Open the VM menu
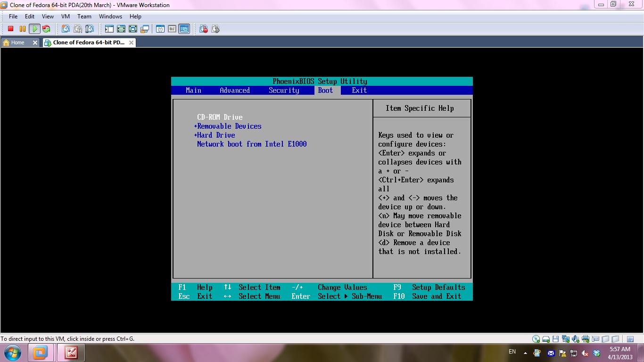Image resolution: width=644 pixels, height=362 pixels. point(66,16)
